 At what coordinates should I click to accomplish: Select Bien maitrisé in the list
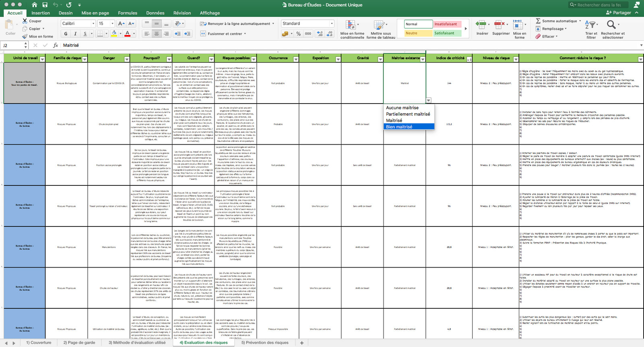pos(409,127)
